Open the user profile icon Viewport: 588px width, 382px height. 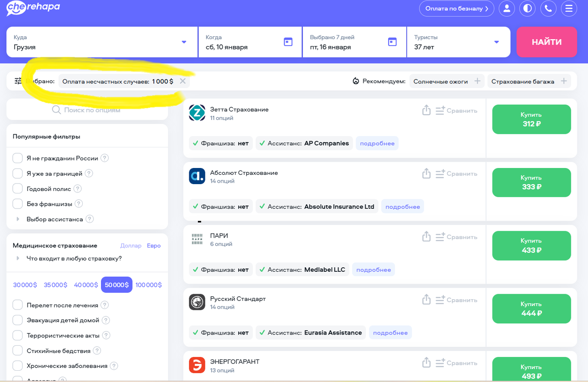[507, 8]
